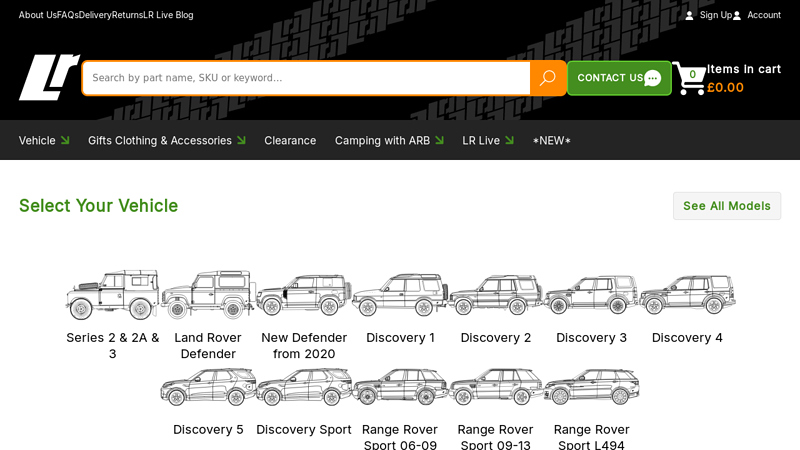Click the shopping cart icon
Image resolution: width=800 pixels, height=450 pixels.
(689, 78)
